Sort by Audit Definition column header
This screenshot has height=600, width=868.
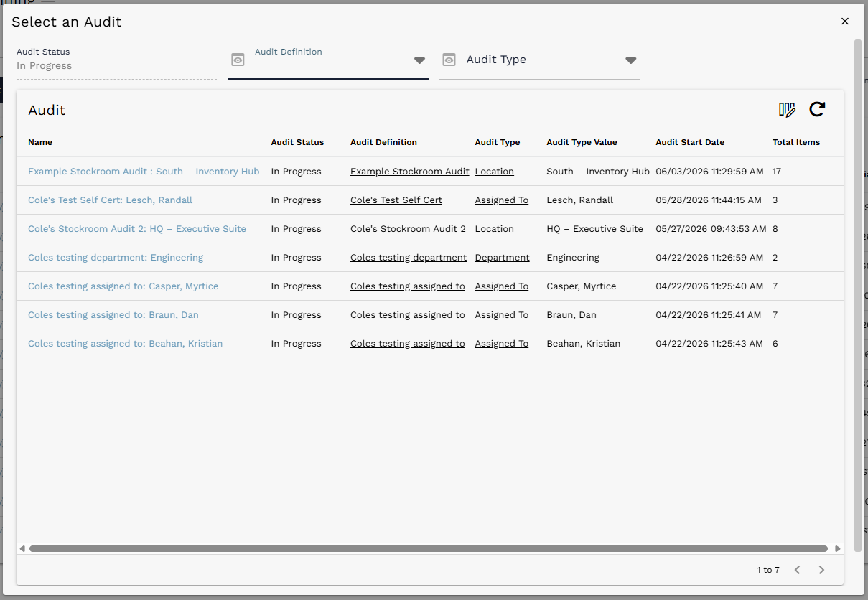coord(383,142)
